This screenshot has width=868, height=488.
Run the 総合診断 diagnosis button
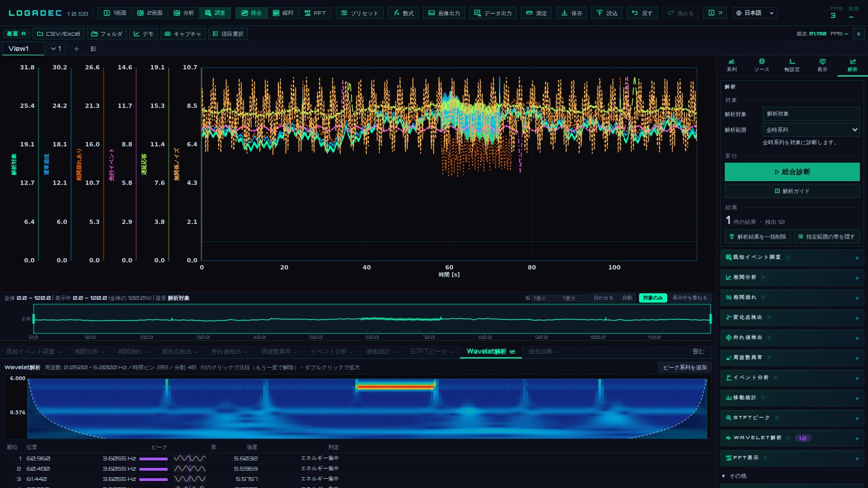(x=792, y=172)
